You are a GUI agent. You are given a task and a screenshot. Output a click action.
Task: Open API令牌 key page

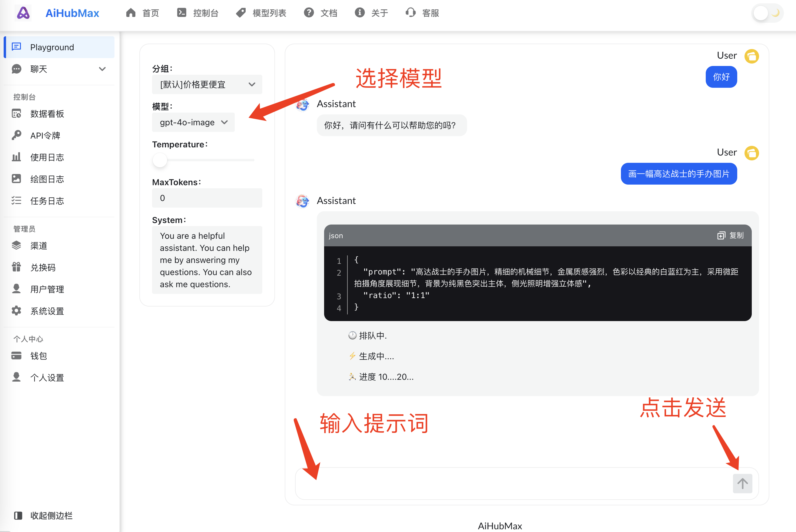point(45,135)
